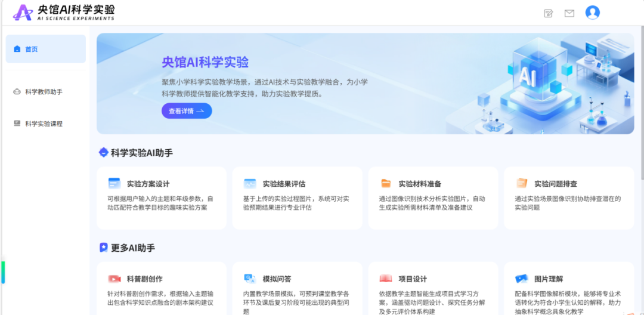Screen dimensions: 644x315
Task: Open the 实验问题排查 card title
Action: [556, 184]
